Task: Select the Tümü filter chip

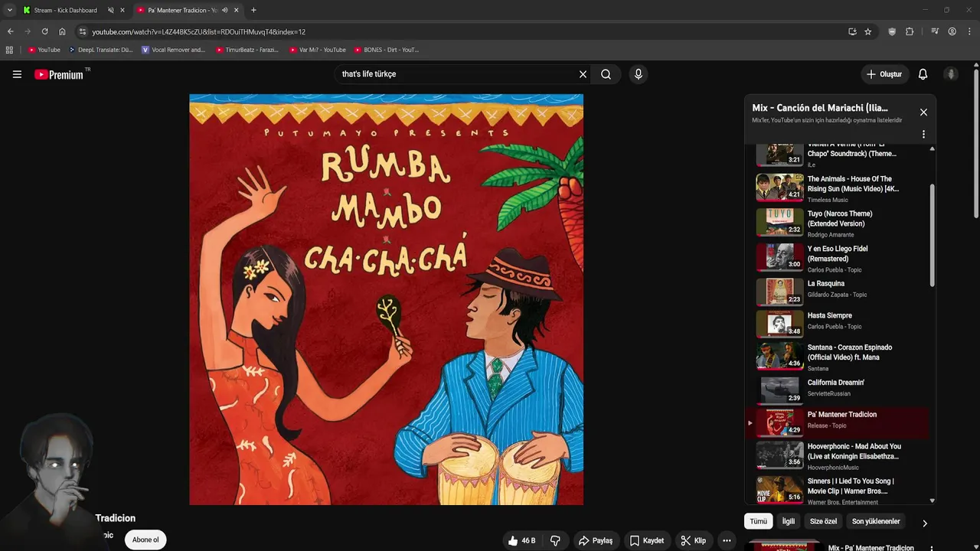Action: (x=758, y=521)
